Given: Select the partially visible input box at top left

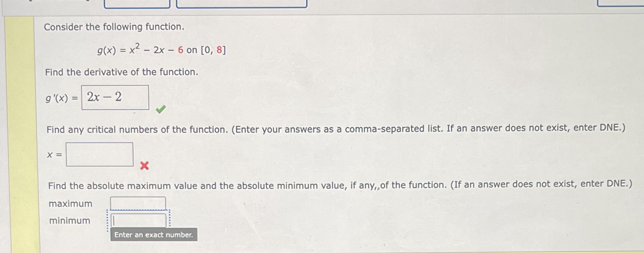Looking at the screenshot, I should coord(137,4).
